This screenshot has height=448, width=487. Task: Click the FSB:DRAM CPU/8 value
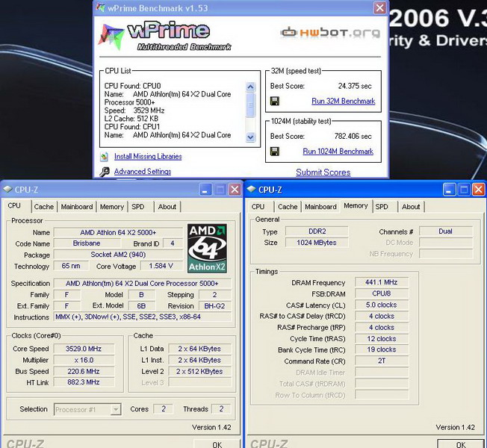(x=382, y=293)
